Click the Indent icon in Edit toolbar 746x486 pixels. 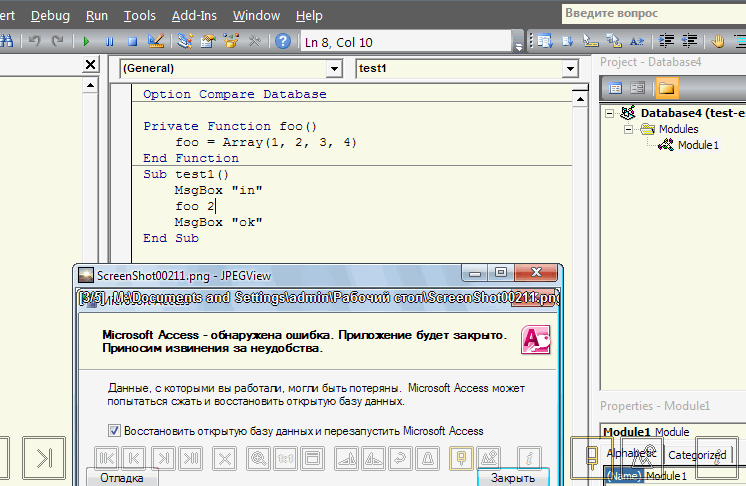[666, 41]
